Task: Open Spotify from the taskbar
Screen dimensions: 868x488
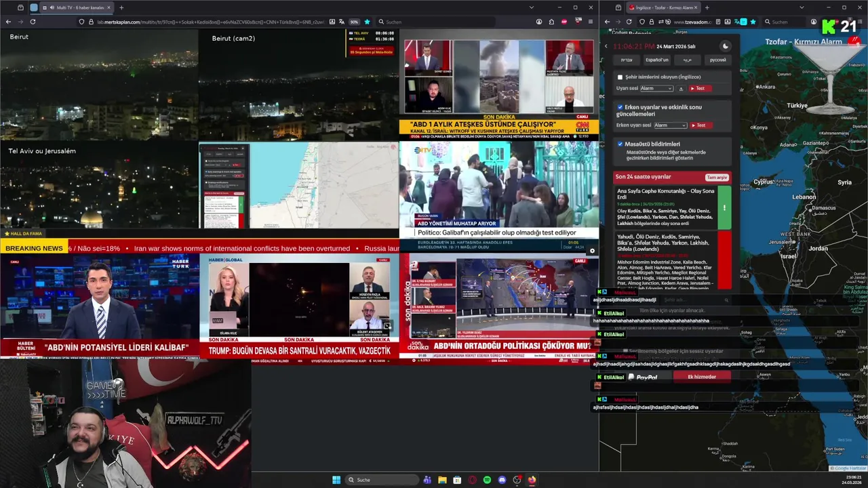Action: coord(487,480)
